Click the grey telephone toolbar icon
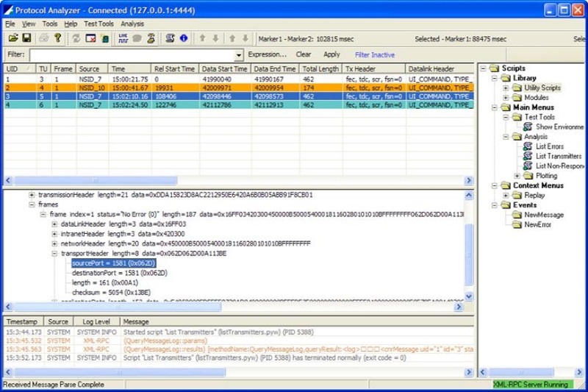 [x=137, y=38]
